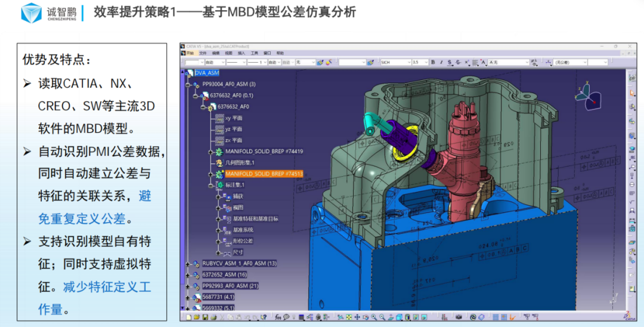
Task: Select the 尺寸 dimension tree item
Action: pos(238,252)
